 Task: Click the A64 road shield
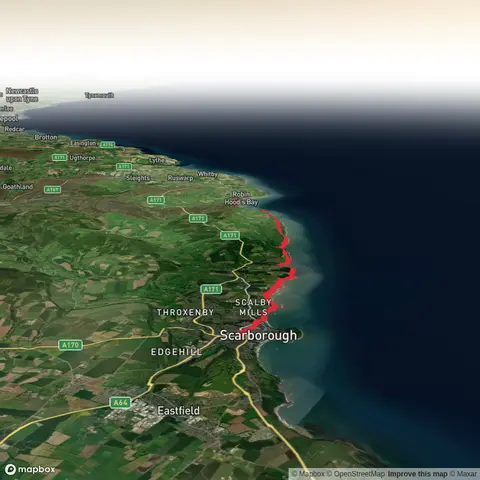click(120, 403)
